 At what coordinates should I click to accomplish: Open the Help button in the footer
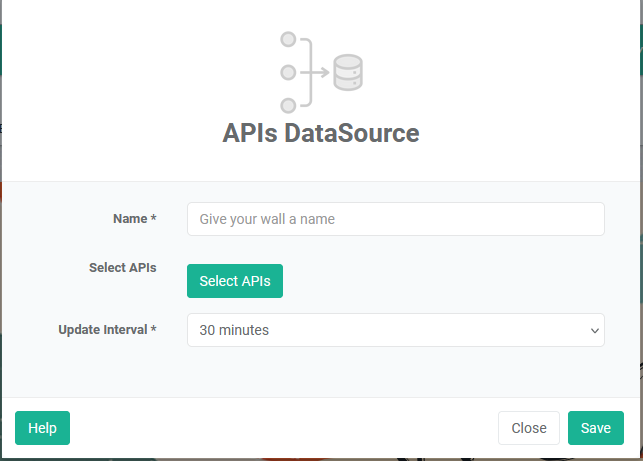click(42, 428)
